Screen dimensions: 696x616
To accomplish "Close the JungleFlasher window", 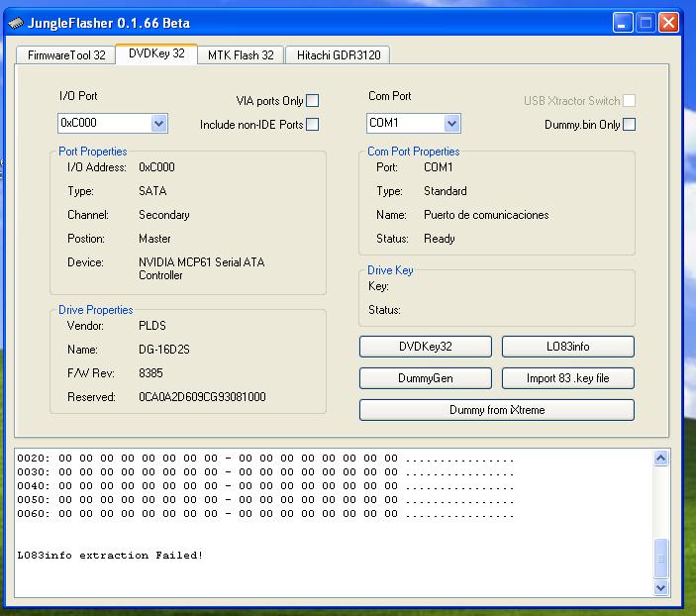I will coord(669,23).
